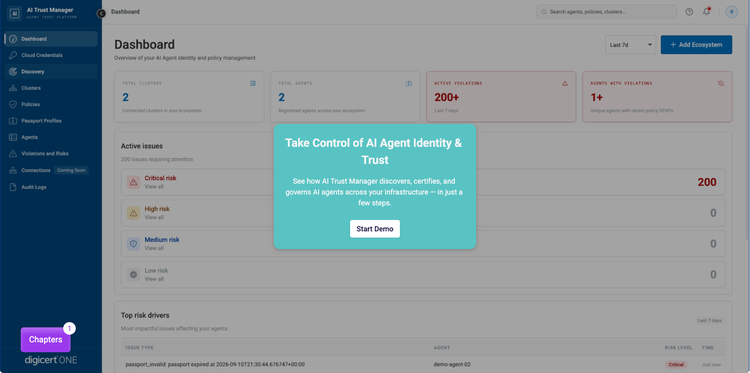The image size is (750, 373).
Task: Open the Last 7d time range dropdown
Action: click(x=630, y=44)
